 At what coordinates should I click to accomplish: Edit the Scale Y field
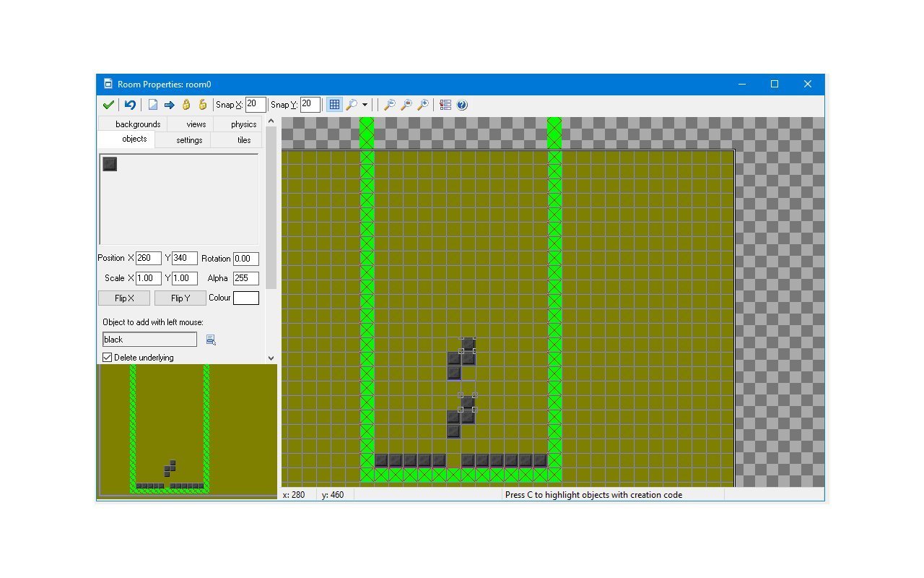(x=185, y=277)
